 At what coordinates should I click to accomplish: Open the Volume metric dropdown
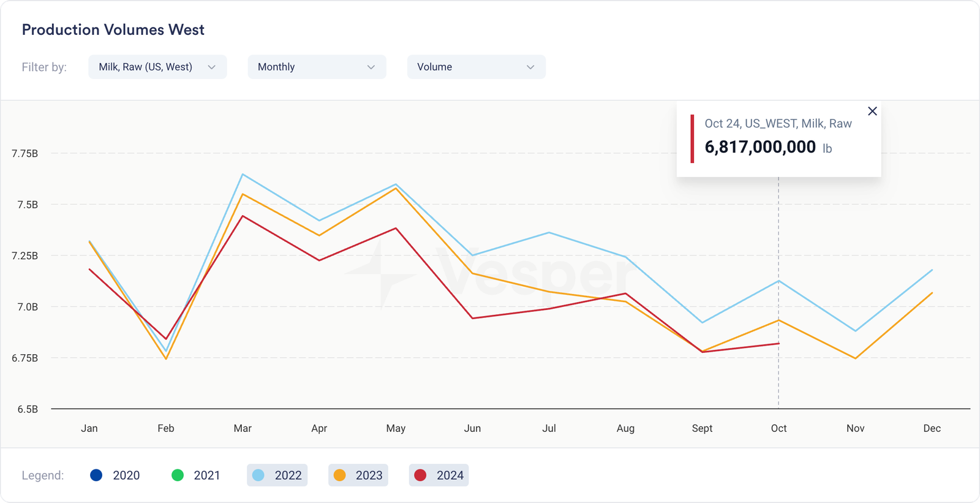(x=475, y=67)
